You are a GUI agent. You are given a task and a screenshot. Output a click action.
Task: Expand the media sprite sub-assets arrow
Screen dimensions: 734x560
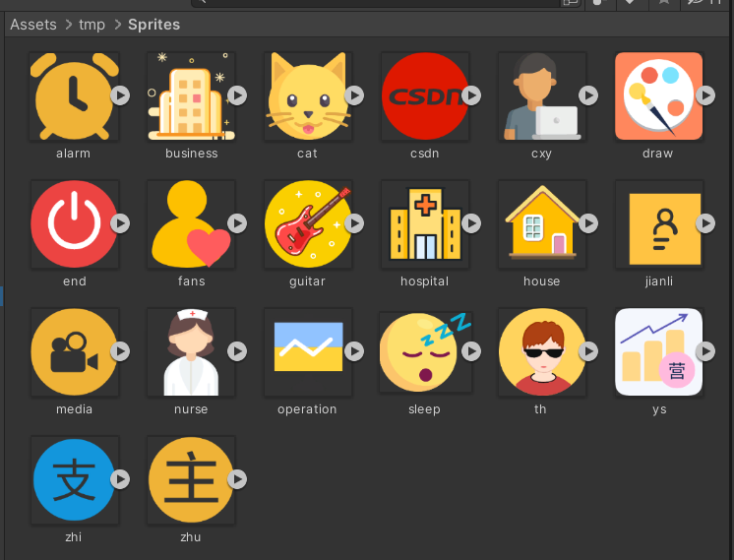(x=120, y=351)
